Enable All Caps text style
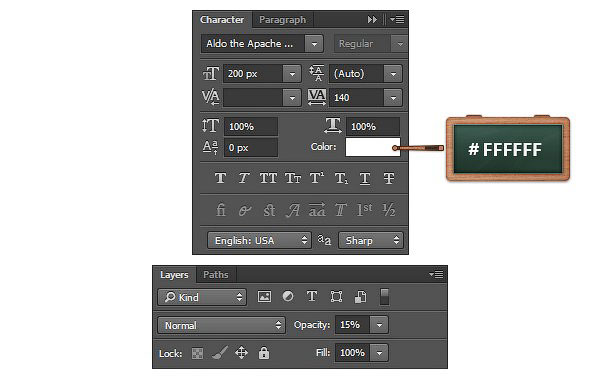Screen dimensions: 600x379 pos(268,178)
